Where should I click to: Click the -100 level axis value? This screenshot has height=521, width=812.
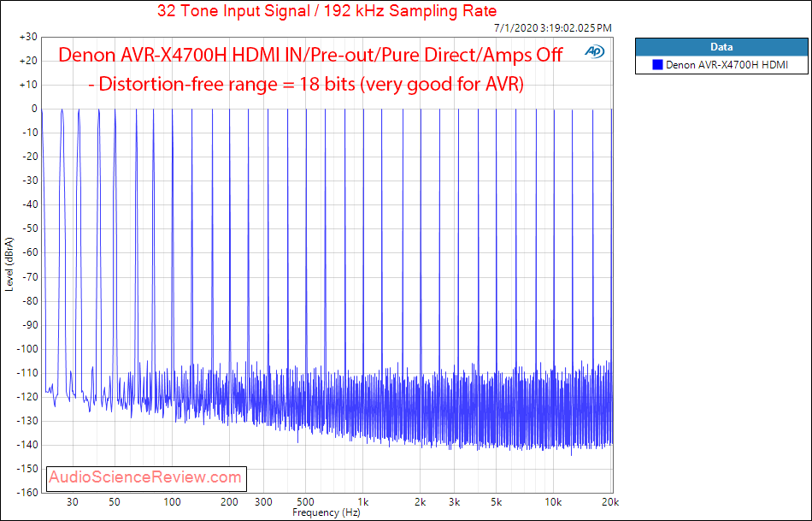pyautogui.click(x=27, y=349)
